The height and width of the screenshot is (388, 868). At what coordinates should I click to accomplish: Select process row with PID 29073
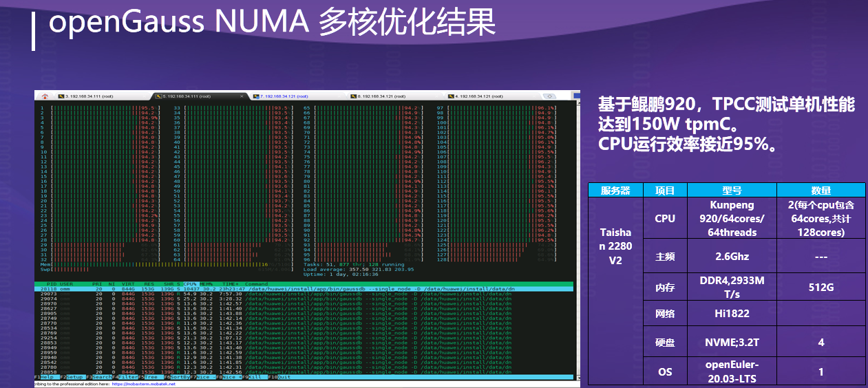point(304,294)
